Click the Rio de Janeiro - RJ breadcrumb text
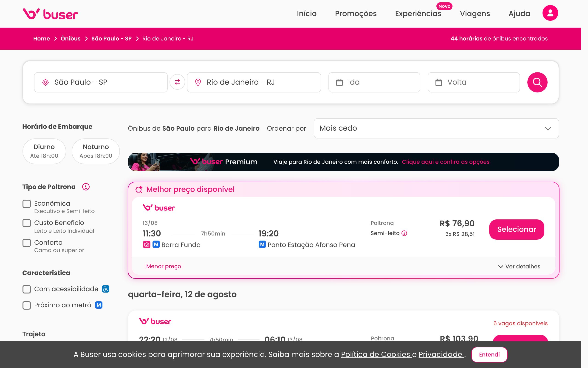The image size is (588, 368). coord(168,39)
